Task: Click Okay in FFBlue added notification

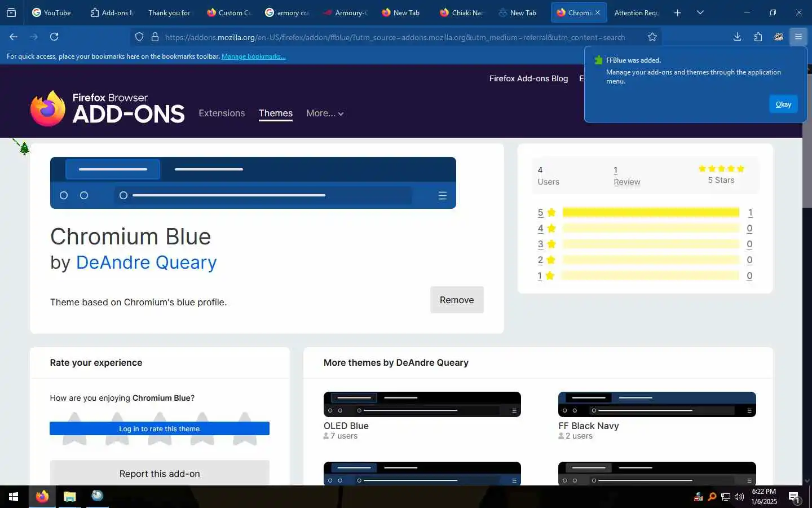Action: 783,104
